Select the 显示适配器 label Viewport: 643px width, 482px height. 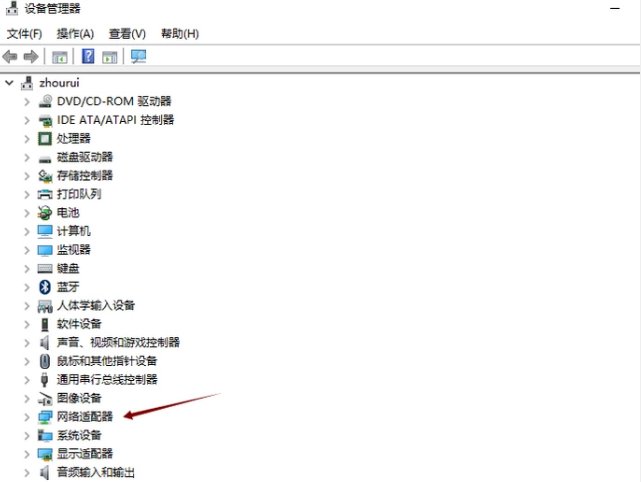[85, 454]
